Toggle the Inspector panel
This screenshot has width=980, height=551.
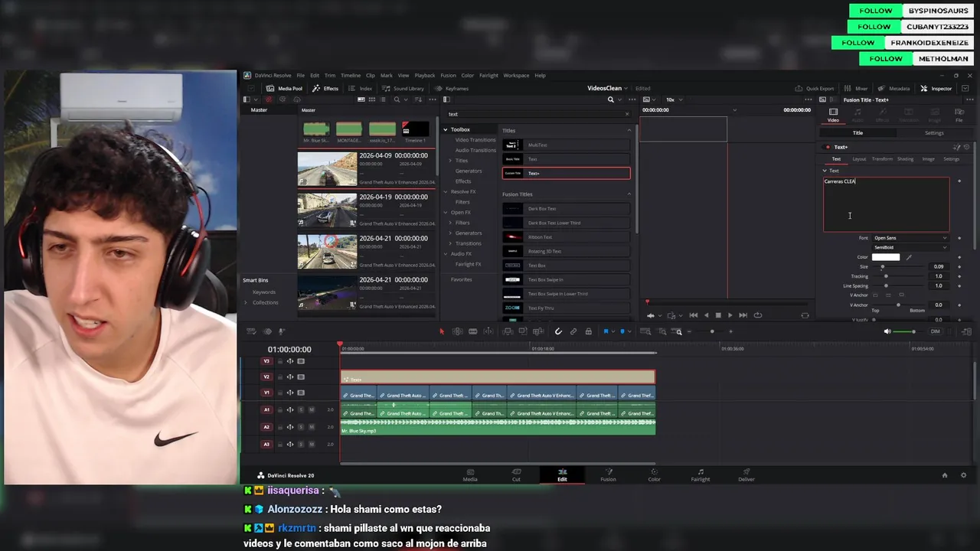coord(936,88)
